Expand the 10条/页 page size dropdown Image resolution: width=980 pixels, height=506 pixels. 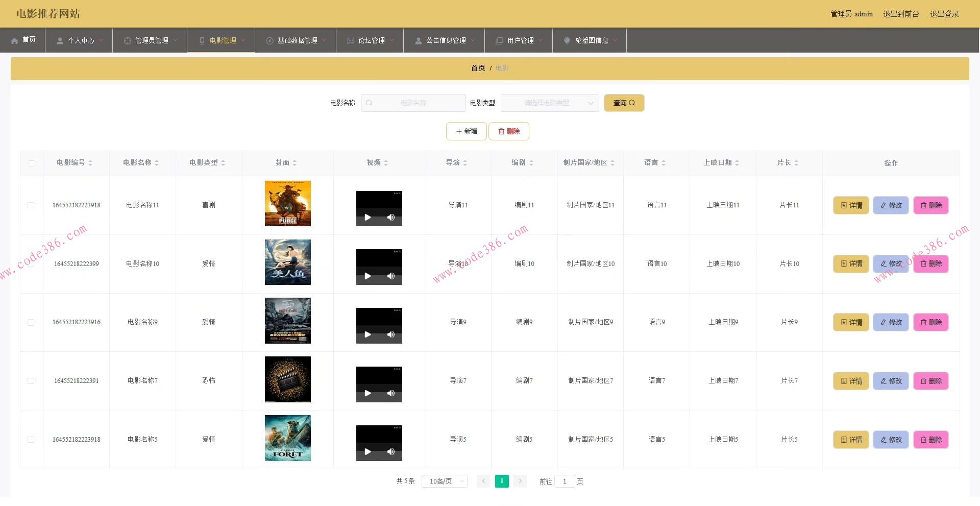click(x=444, y=481)
